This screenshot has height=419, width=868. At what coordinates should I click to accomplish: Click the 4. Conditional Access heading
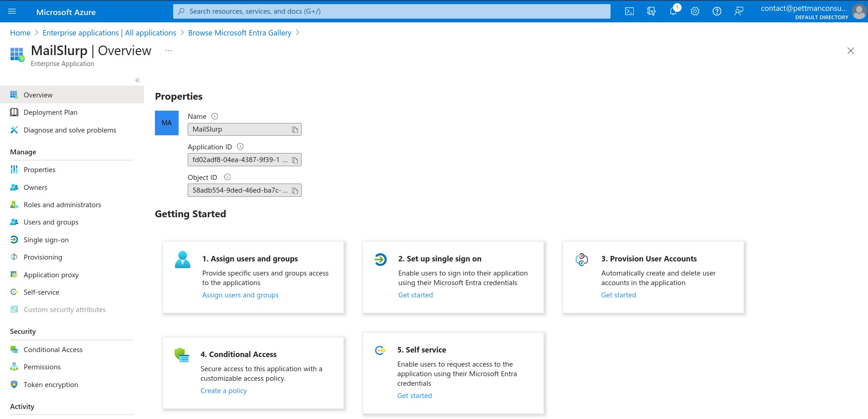238,354
